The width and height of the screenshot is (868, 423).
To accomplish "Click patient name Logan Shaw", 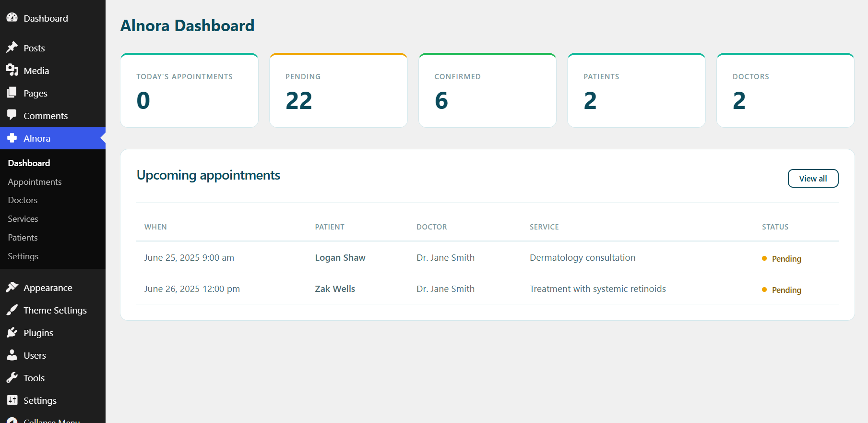I will [340, 258].
